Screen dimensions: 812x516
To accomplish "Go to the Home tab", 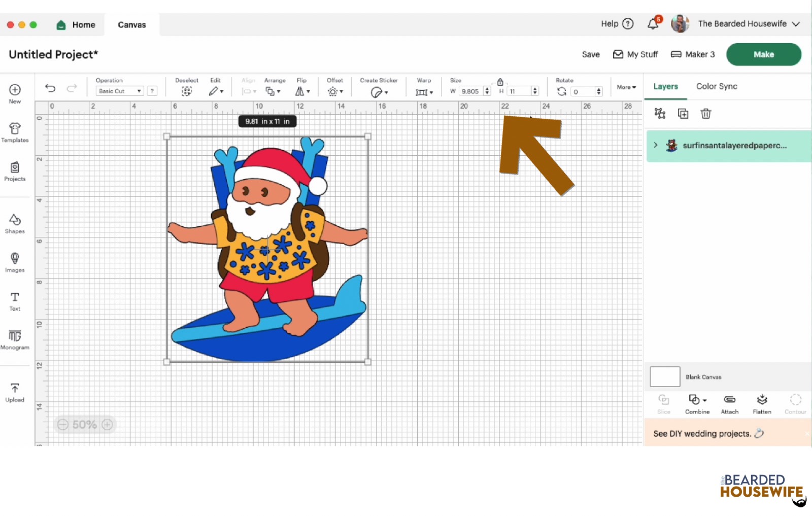I will click(76, 25).
